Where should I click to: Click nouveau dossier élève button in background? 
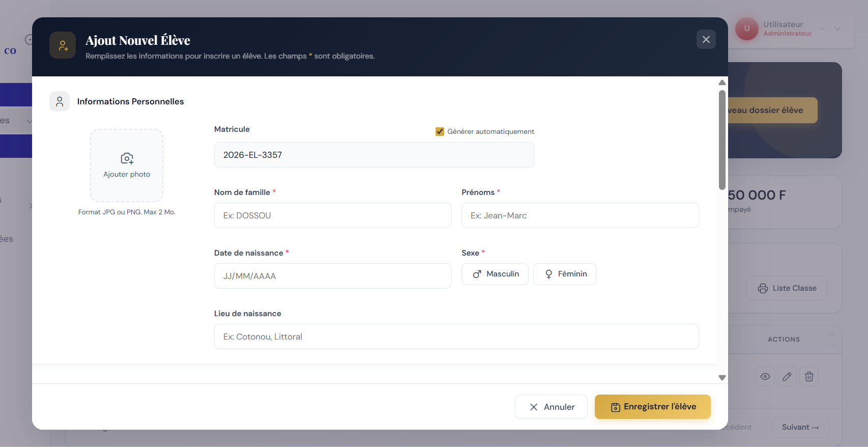click(x=772, y=110)
